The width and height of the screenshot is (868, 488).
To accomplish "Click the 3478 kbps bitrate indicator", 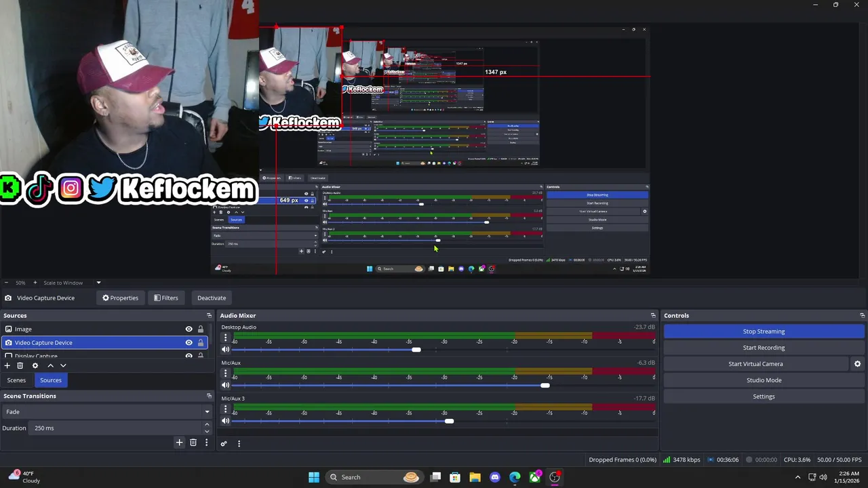I will coord(682,460).
